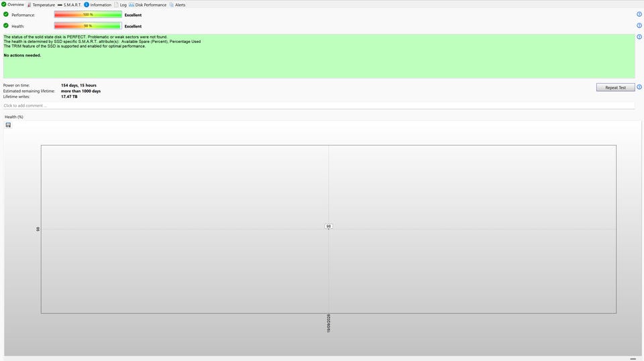Click the info icon next to status text box
644x361 pixels.
click(x=639, y=36)
